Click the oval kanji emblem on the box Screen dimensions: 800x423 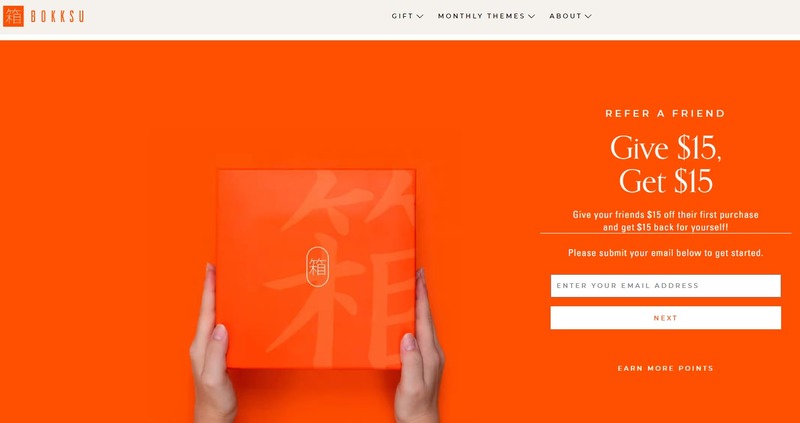tap(317, 267)
